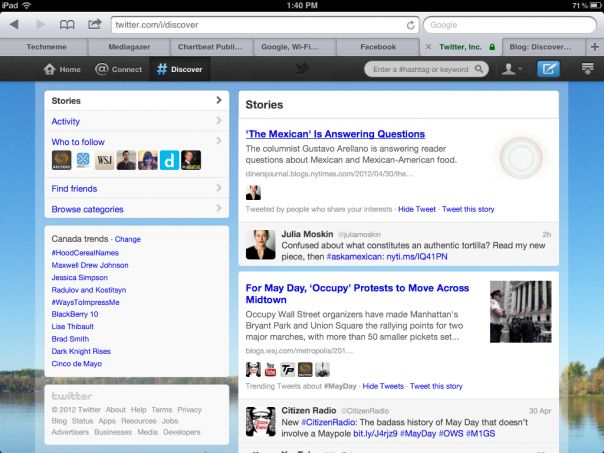Open the Lise Thibault trend
This screenshot has height=453, width=604.
pyautogui.click(x=72, y=327)
